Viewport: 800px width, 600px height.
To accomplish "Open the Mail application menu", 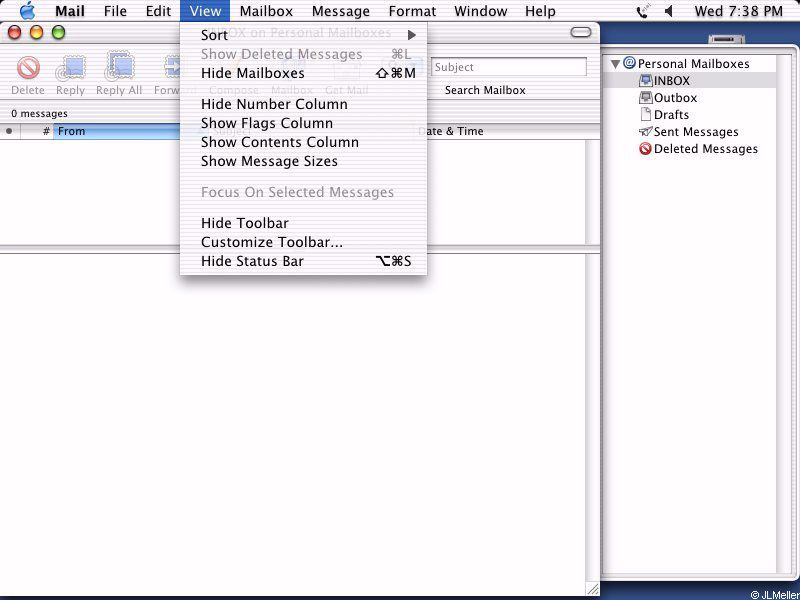I will tap(70, 11).
